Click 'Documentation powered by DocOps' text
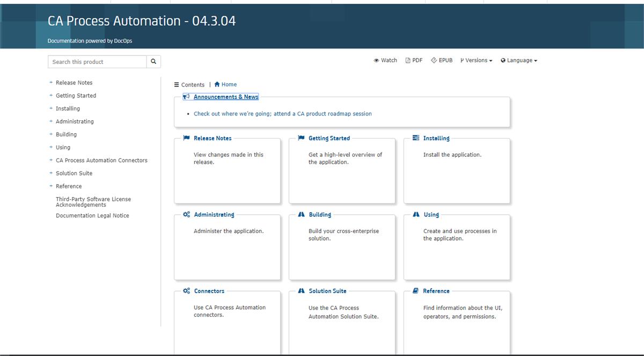 [90, 41]
